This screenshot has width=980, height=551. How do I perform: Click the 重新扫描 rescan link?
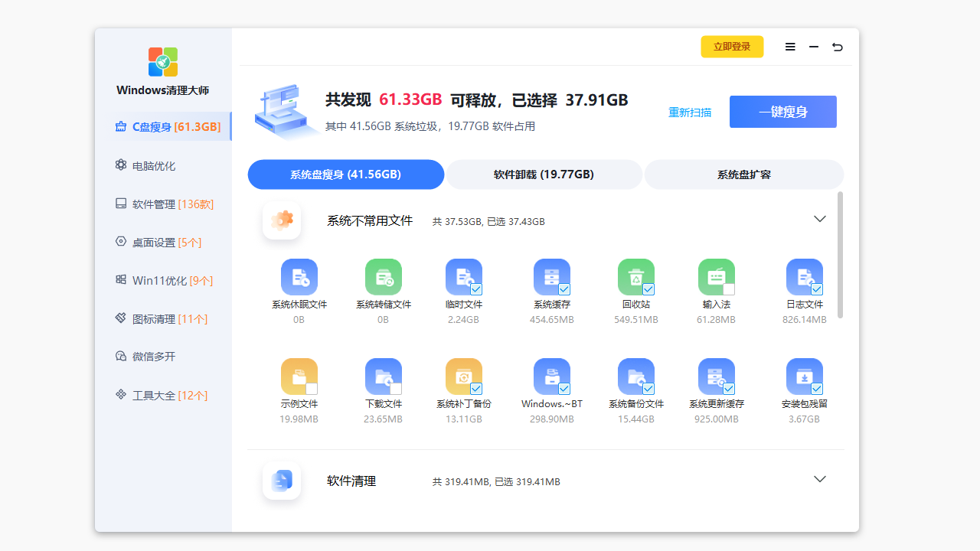pos(690,112)
